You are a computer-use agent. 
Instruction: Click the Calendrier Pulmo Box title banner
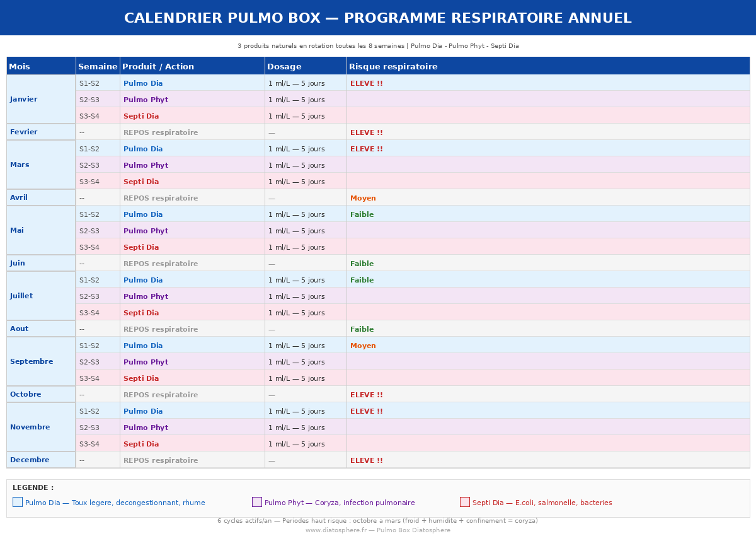[x=378, y=18]
